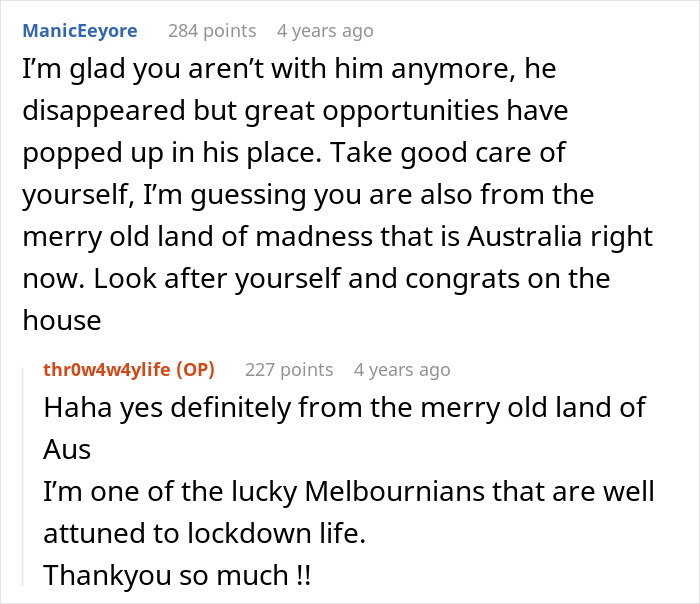Click the 'attuned to lockdown life.' line

(204, 534)
